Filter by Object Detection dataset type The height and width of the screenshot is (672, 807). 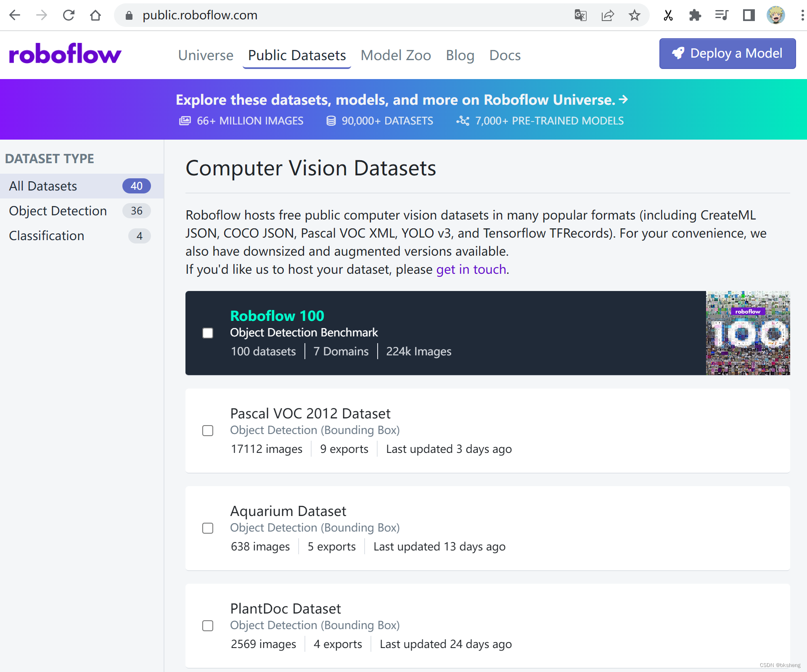pos(82,211)
